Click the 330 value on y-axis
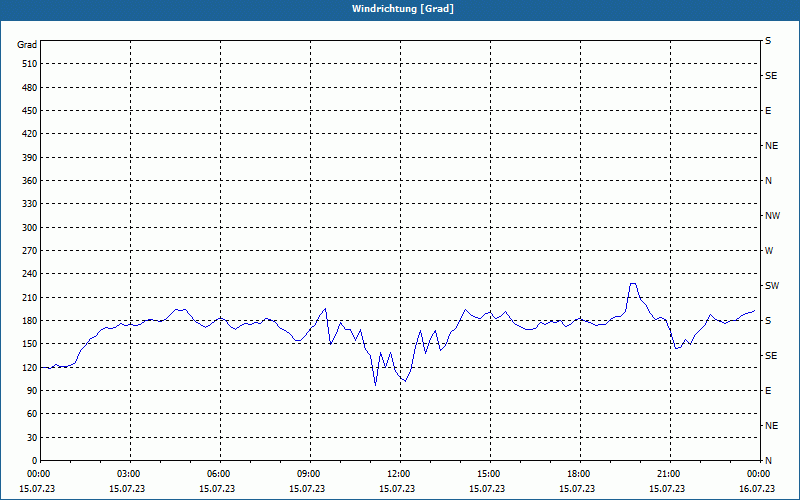 click(30, 204)
